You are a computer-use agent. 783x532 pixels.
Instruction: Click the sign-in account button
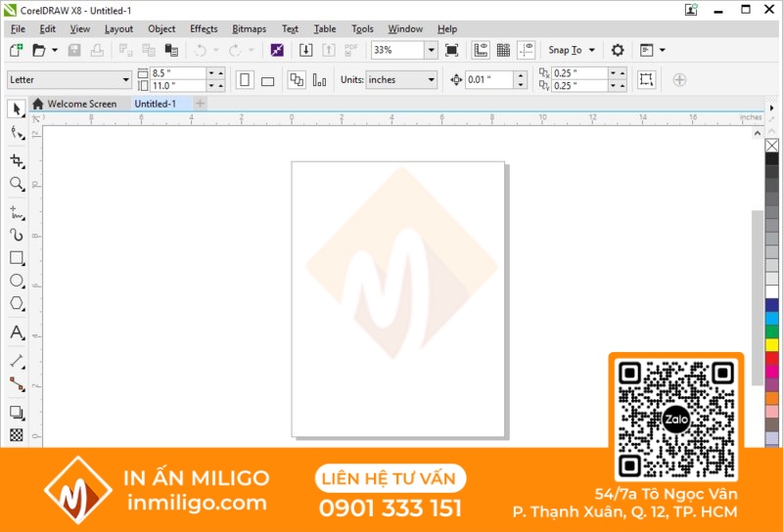pyautogui.click(x=691, y=10)
